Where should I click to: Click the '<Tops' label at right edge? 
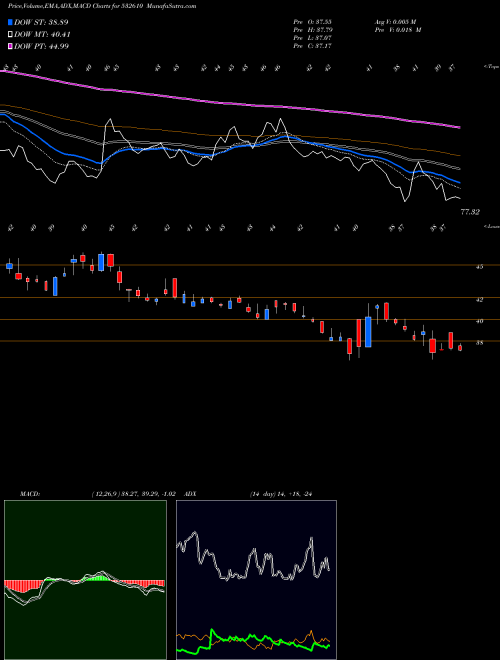[x=491, y=67]
